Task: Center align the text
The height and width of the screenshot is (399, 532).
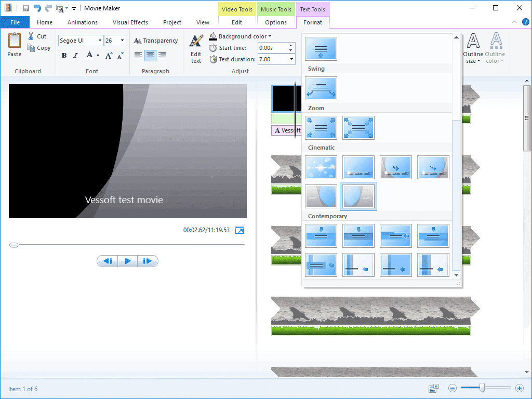Action: (x=150, y=55)
